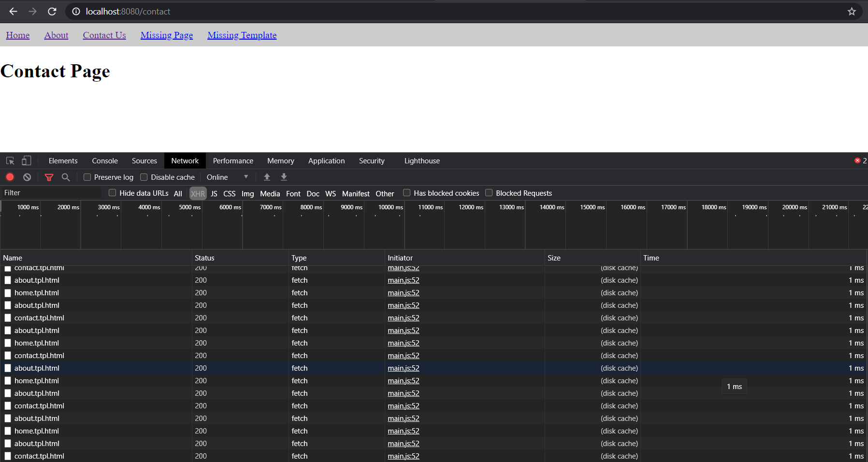Image resolution: width=868 pixels, height=462 pixels.
Task: Check the Hide data URLs option
Action: (112, 192)
